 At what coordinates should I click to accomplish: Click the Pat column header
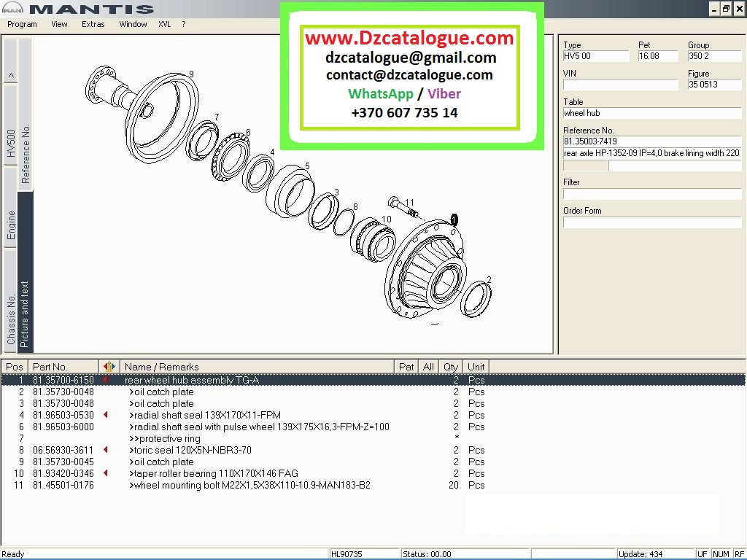[406, 367]
